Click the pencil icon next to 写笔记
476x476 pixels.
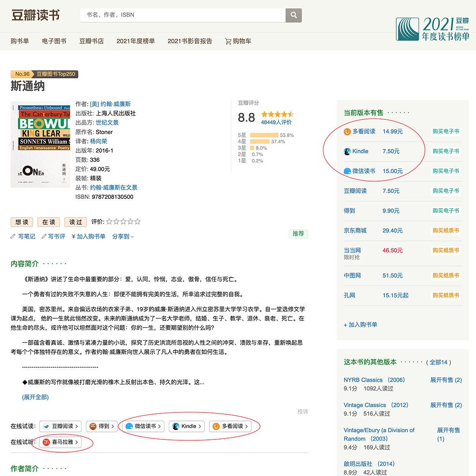click(x=13, y=236)
